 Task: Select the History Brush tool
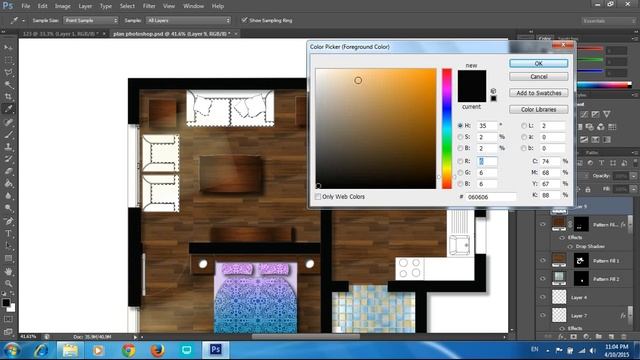8,159
